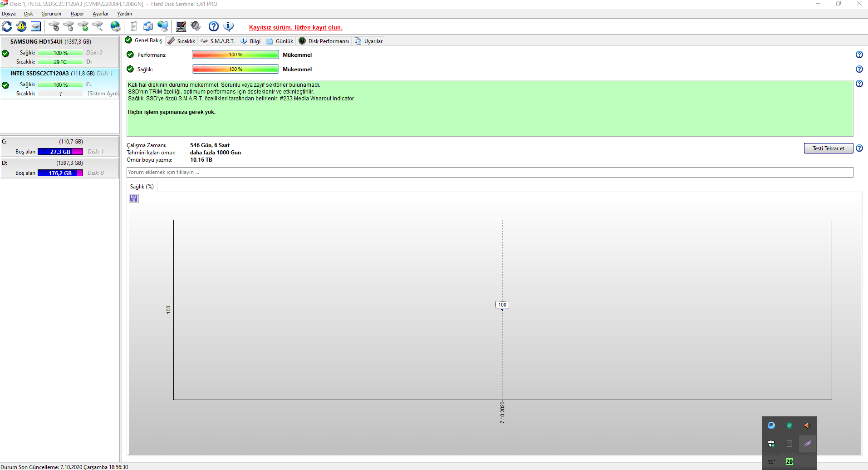Open the Ayarlar menu
868x470 pixels.
coord(100,14)
